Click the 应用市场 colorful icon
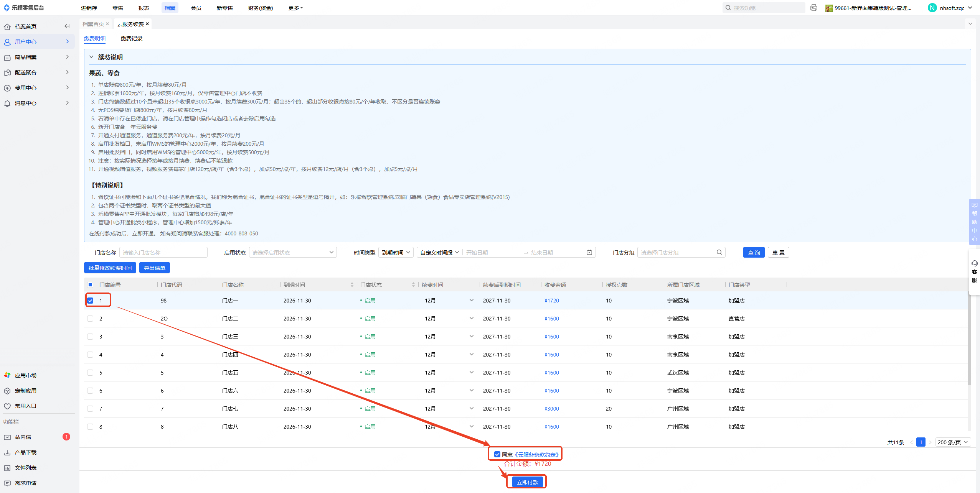Image resolution: width=980 pixels, height=493 pixels. coord(7,375)
